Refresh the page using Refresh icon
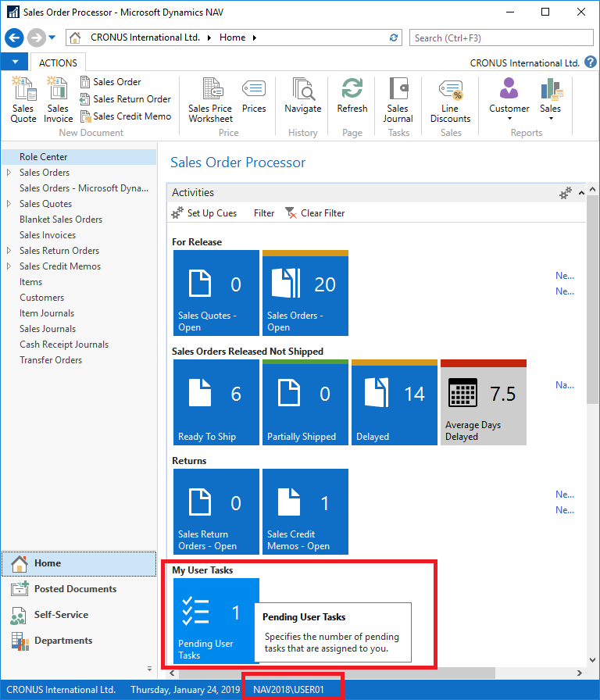Viewport: 600px width, 700px height. 352,95
